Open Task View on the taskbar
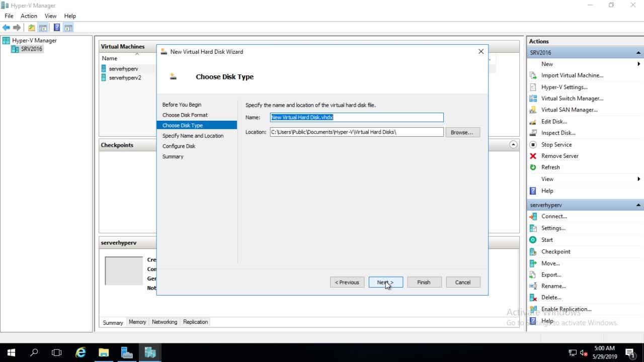This screenshot has height=362, width=644. [x=57, y=352]
